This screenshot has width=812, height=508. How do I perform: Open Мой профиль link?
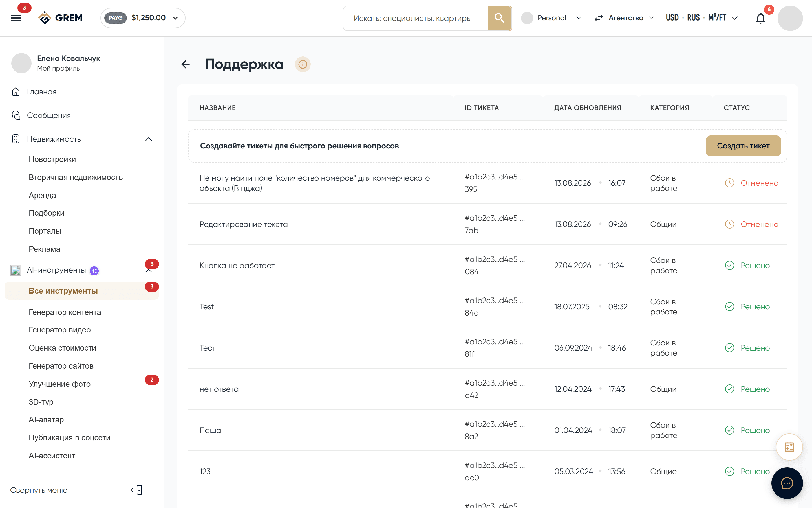click(x=58, y=68)
